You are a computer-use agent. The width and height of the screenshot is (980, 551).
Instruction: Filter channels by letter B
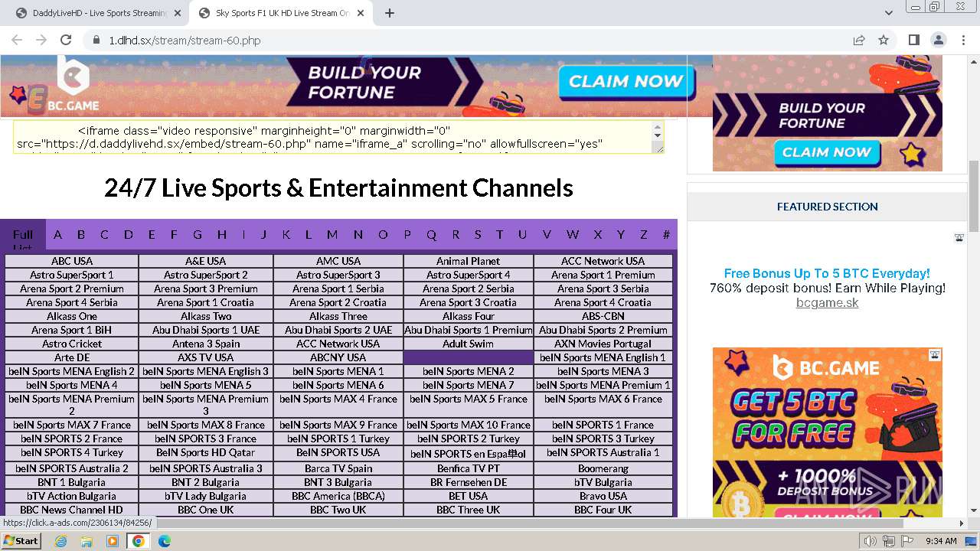click(x=81, y=234)
